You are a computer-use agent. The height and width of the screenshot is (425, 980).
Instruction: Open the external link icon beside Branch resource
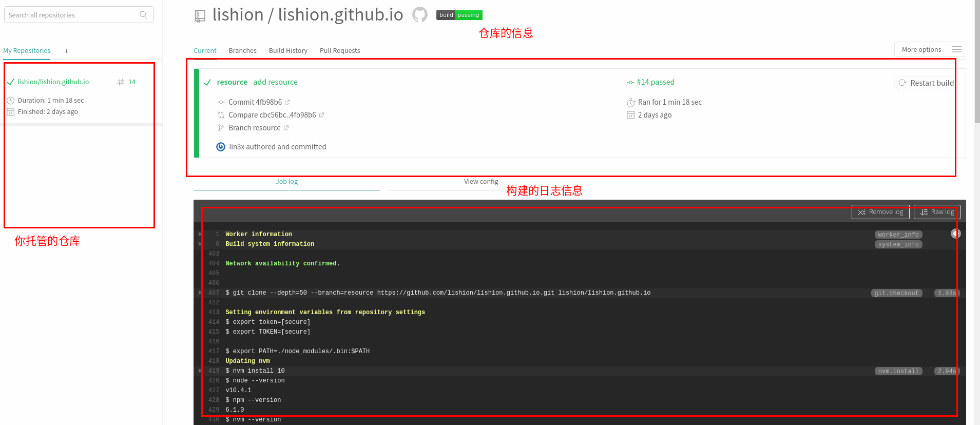(x=286, y=128)
